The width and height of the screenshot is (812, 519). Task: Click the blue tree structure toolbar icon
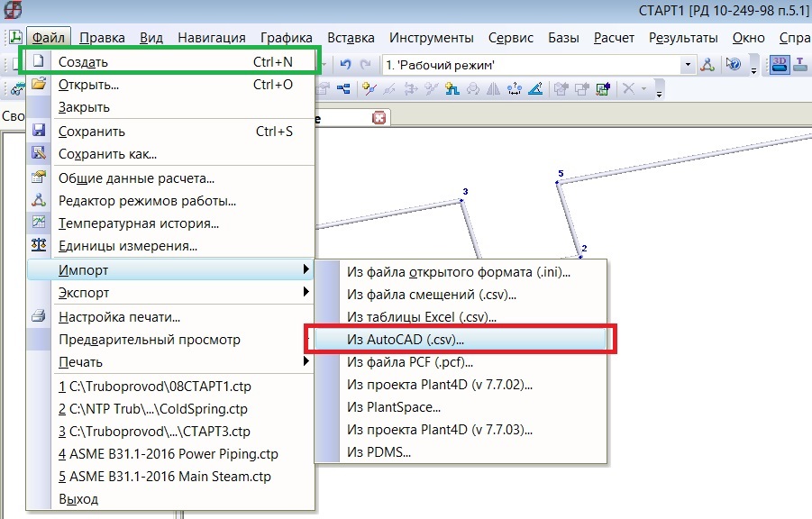(343, 88)
